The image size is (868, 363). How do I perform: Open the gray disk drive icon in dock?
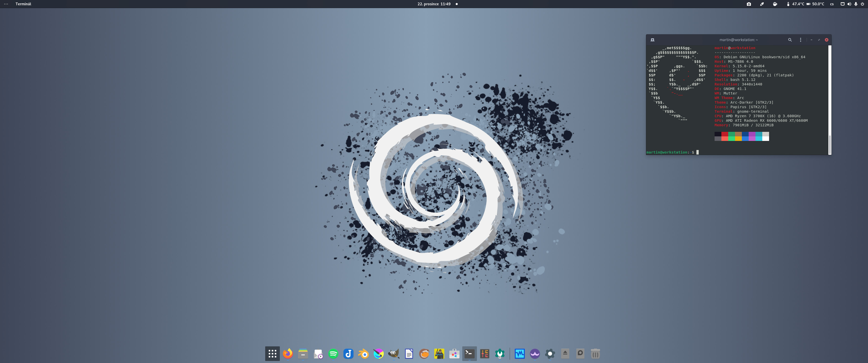click(x=580, y=354)
